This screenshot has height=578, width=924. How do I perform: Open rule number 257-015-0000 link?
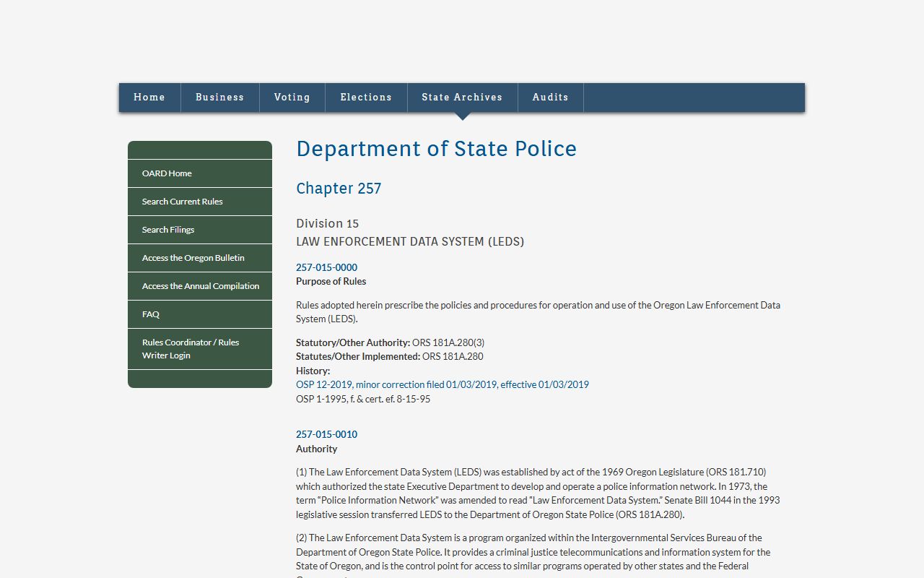tap(326, 267)
